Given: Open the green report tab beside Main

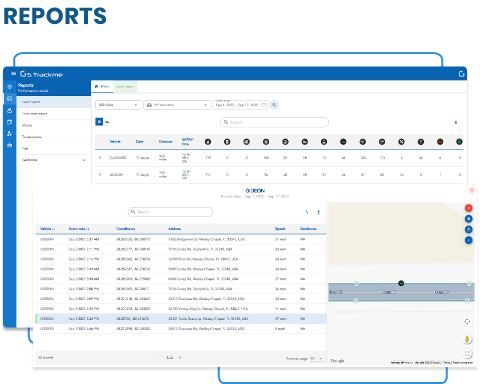Looking at the screenshot, I should tap(125, 86).
